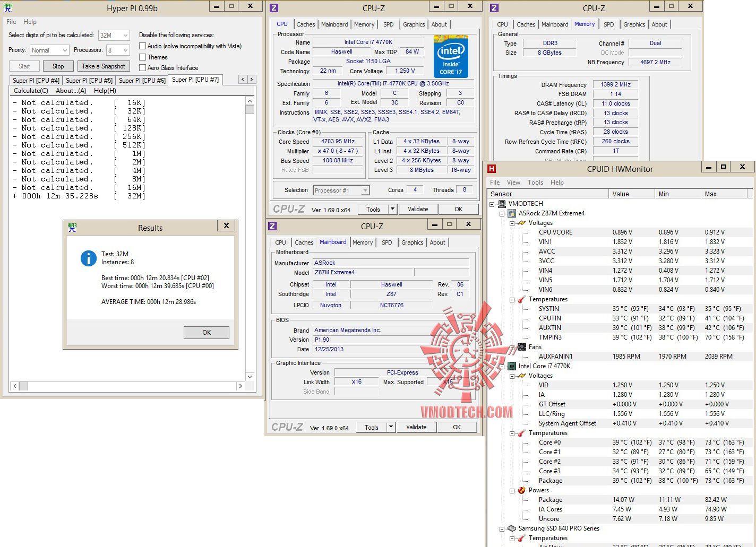The width and height of the screenshot is (756, 547).
Task: Click the Intel inside Core i7 logo
Action: [451, 56]
